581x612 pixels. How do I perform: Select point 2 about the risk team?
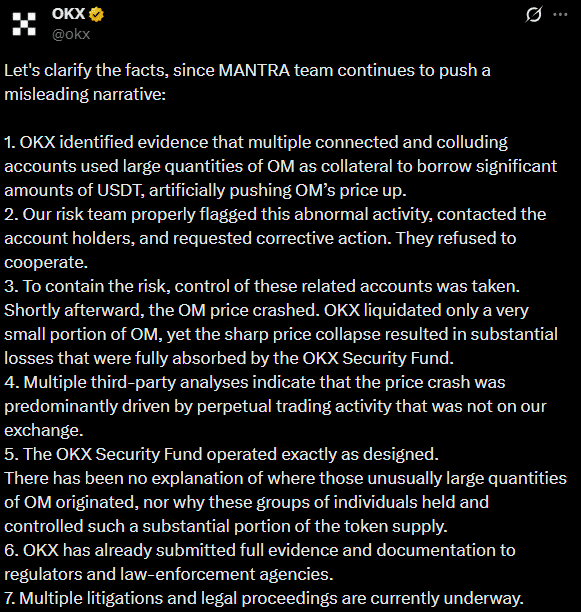(275, 238)
